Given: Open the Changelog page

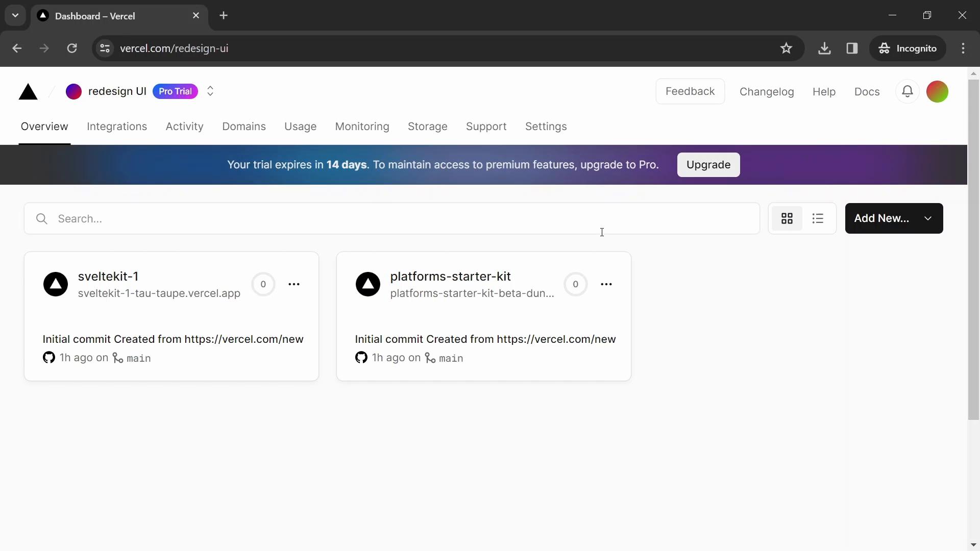Looking at the screenshot, I should pyautogui.click(x=767, y=91).
